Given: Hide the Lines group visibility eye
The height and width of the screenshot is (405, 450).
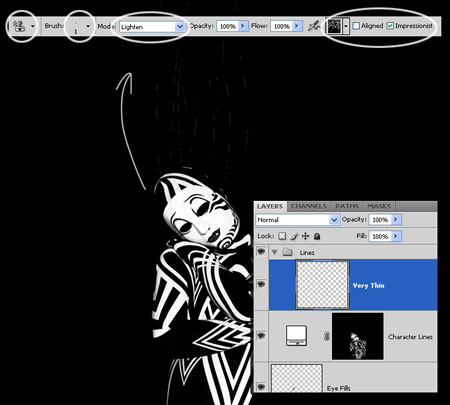Looking at the screenshot, I should pyautogui.click(x=261, y=251).
